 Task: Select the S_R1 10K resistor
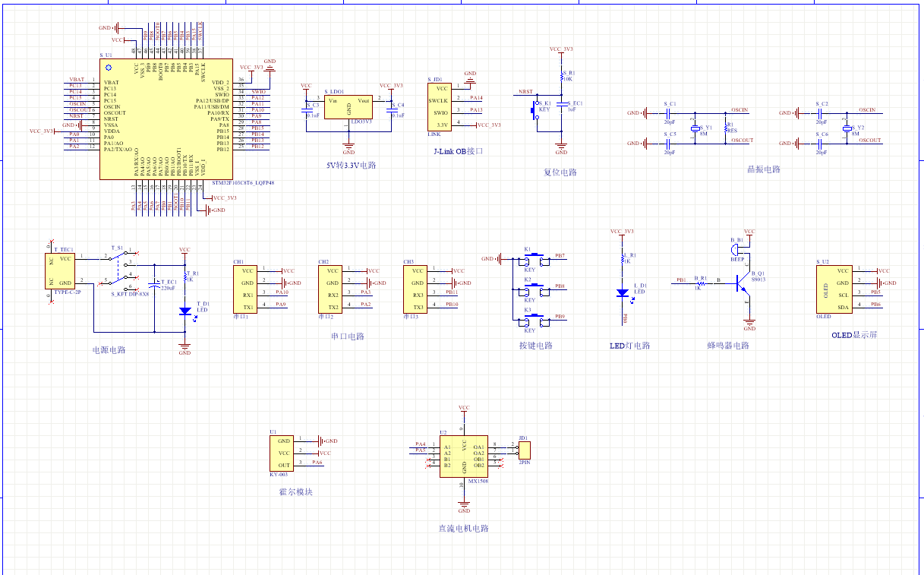[562, 76]
